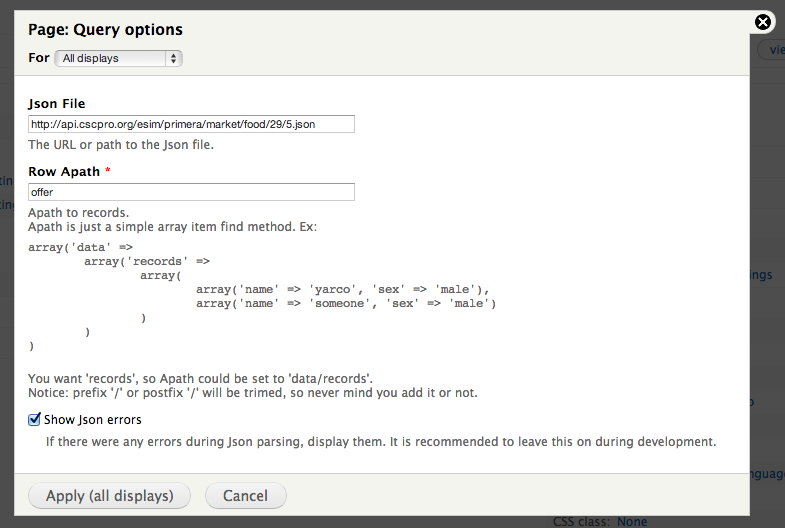Click the 'Page: Query options' heading
785x528 pixels.
coord(105,30)
